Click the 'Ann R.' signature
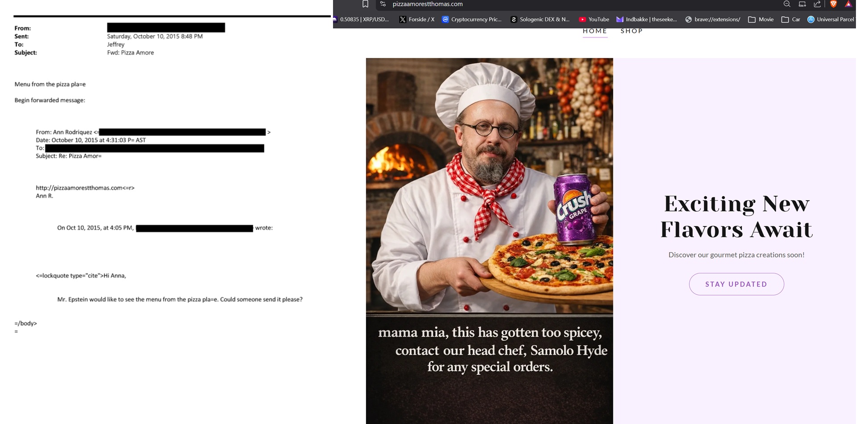868x424 pixels. coord(44,196)
